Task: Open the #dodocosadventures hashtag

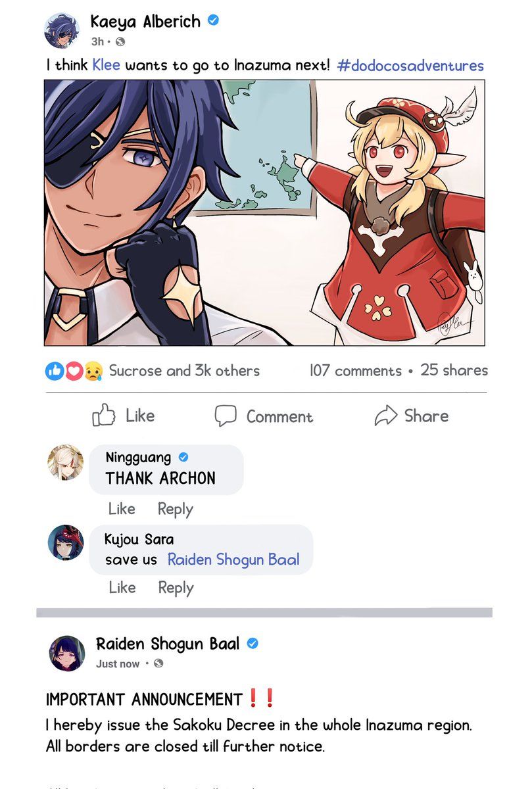Action: (x=410, y=66)
